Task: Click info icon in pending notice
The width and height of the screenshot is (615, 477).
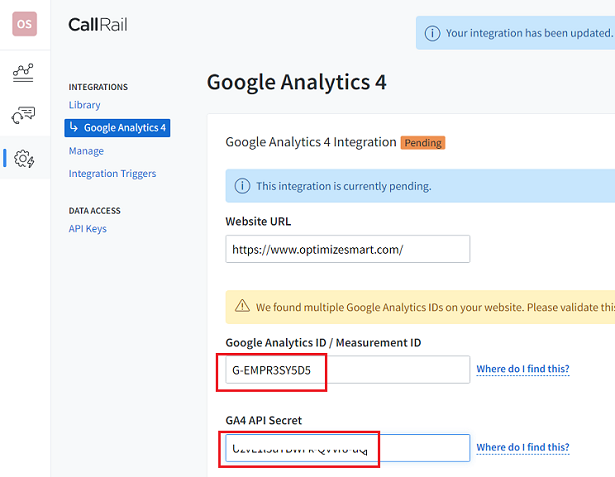Action: [x=242, y=186]
